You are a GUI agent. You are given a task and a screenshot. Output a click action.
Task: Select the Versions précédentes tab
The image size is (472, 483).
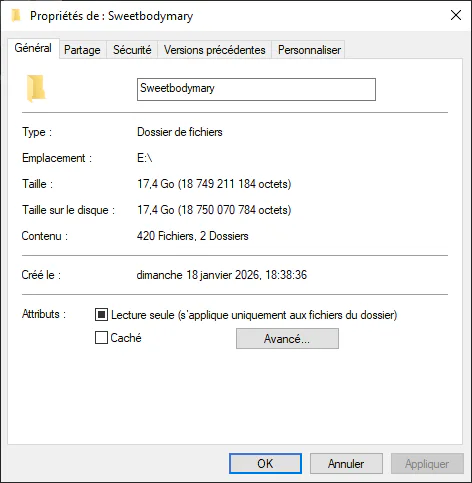click(x=215, y=50)
